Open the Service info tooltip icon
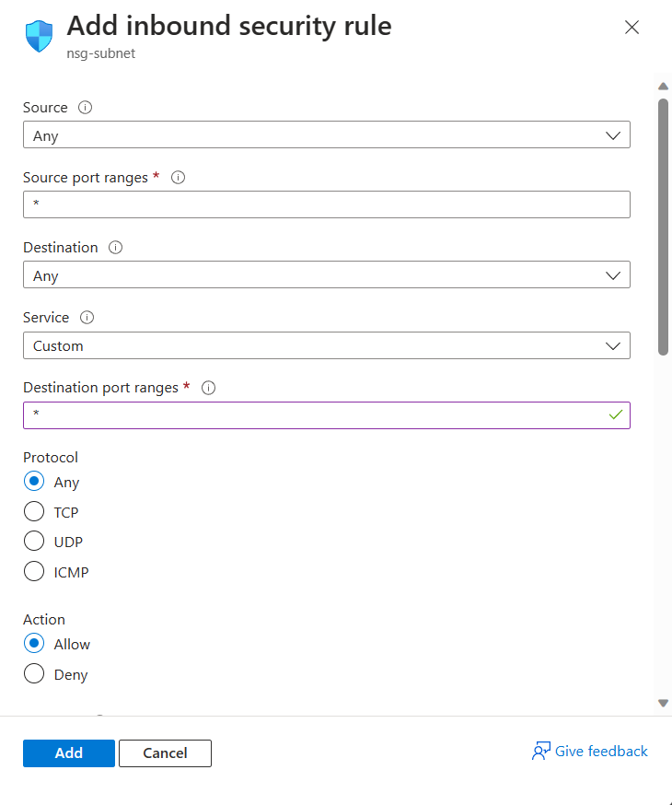 (x=87, y=317)
